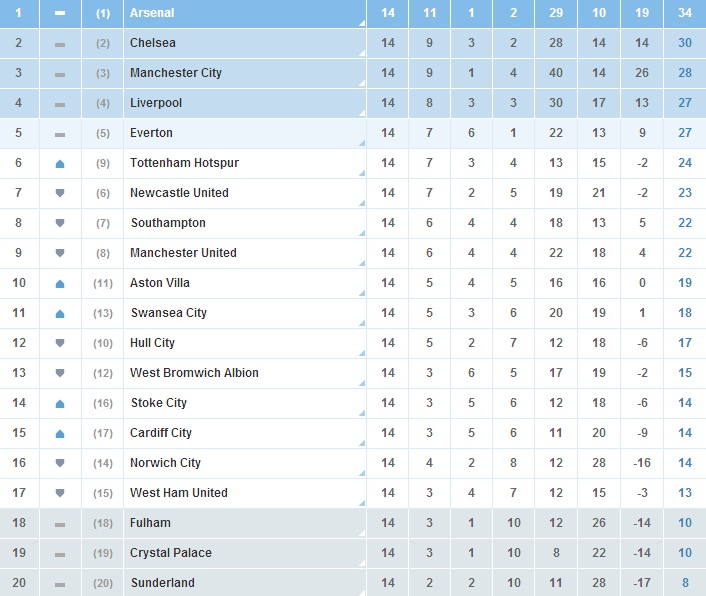Select the Crystal Palace team name

pyautogui.click(x=171, y=553)
